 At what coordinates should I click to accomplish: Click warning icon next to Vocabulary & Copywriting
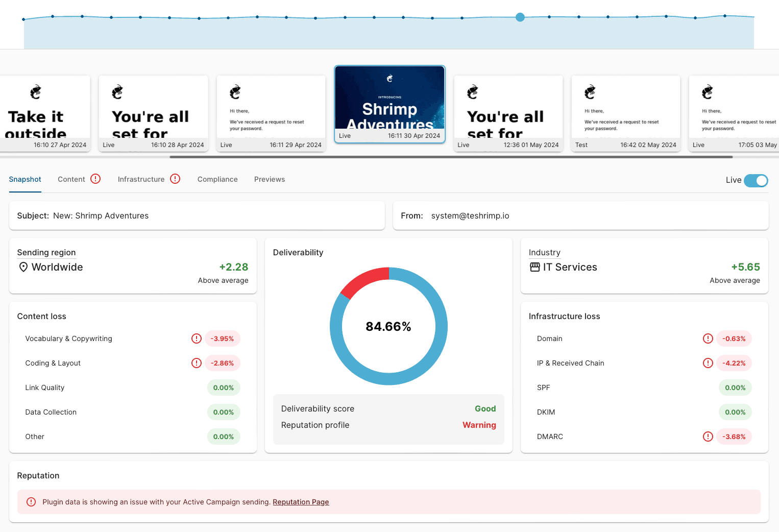coord(197,338)
